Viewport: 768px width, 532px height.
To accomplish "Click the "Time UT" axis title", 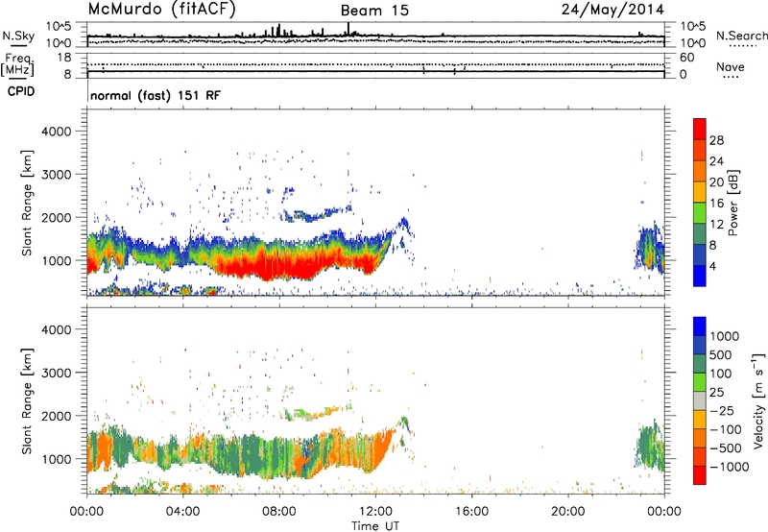I will 375,526.
